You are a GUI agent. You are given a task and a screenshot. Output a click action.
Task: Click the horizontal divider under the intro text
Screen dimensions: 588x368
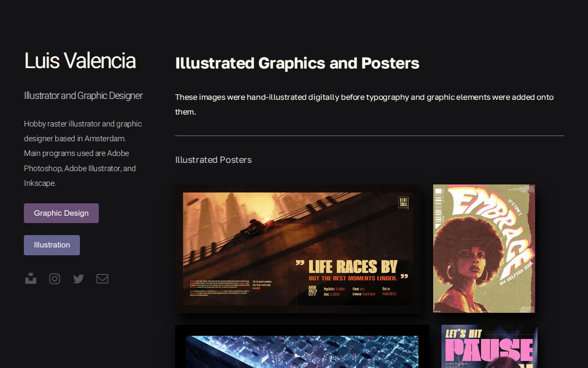point(369,135)
